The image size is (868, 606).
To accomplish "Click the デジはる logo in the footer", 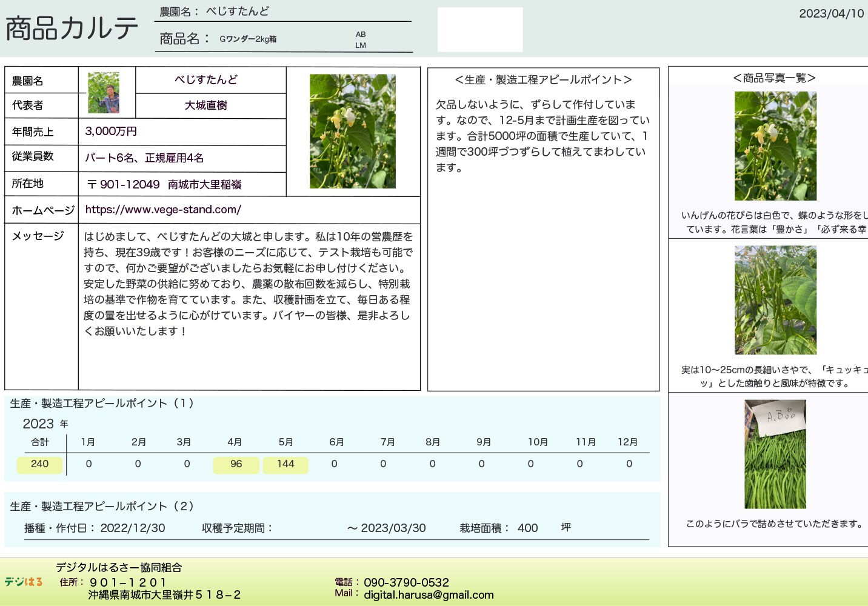I will pyautogui.click(x=24, y=582).
